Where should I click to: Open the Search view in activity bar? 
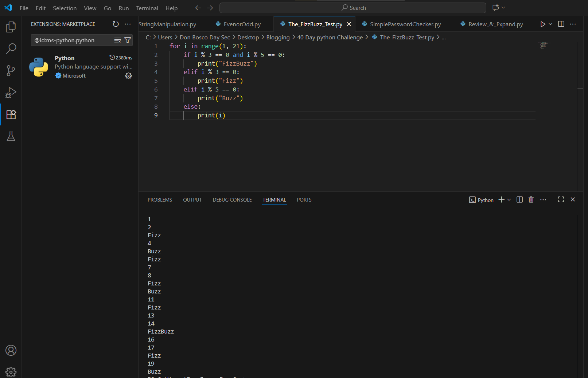point(11,48)
